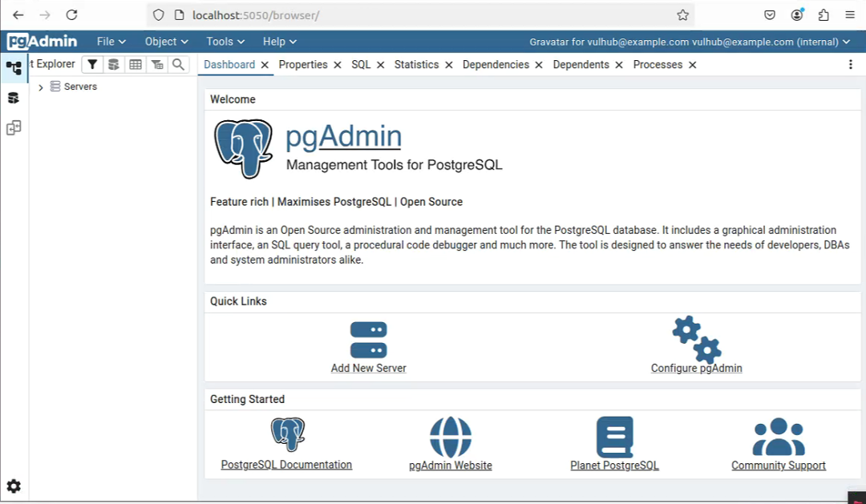Click the View Data table icon
The width and height of the screenshot is (866, 504).
(x=136, y=65)
